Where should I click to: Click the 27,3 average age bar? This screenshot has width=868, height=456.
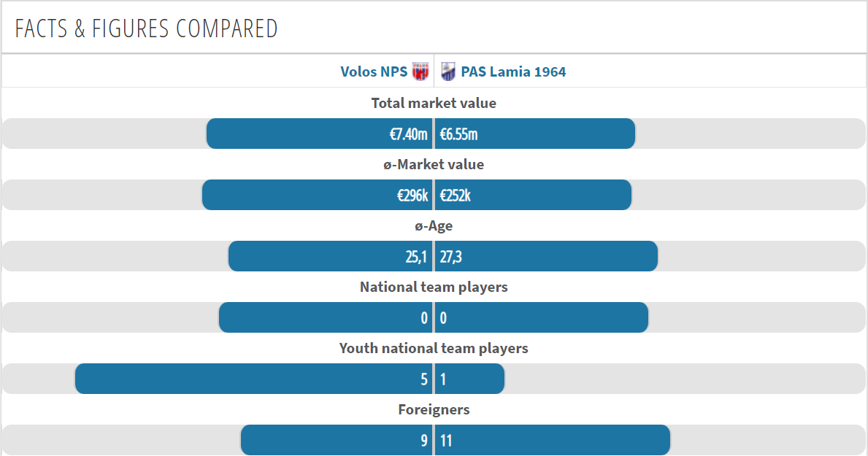click(x=546, y=256)
